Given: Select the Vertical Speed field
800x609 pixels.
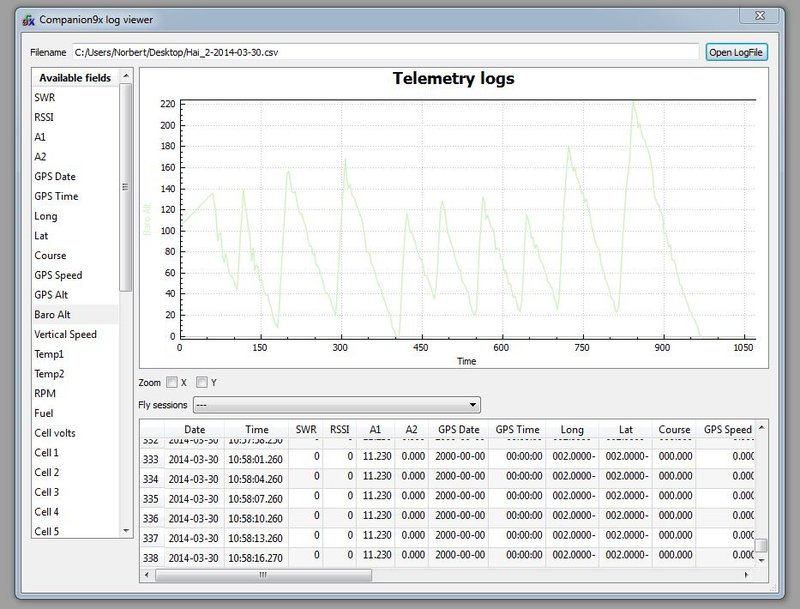Looking at the screenshot, I should (75, 335).
